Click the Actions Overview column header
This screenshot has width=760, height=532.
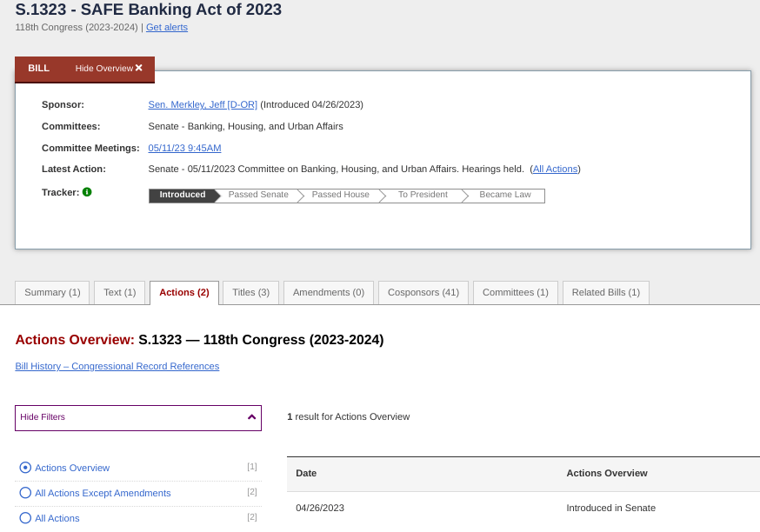coord(607,474)
